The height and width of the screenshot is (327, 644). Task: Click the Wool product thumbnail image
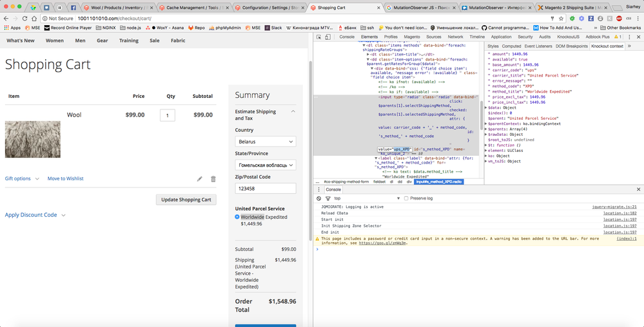coord(32,139)
